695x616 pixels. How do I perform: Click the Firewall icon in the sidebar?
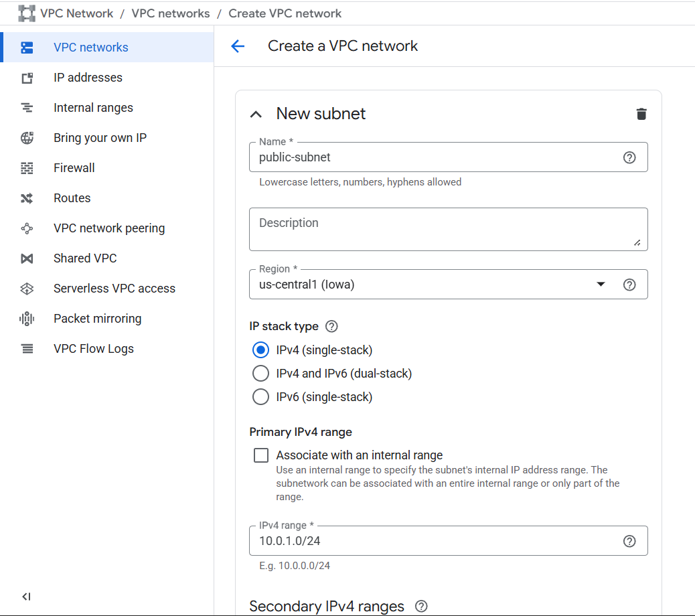[27, 168]
